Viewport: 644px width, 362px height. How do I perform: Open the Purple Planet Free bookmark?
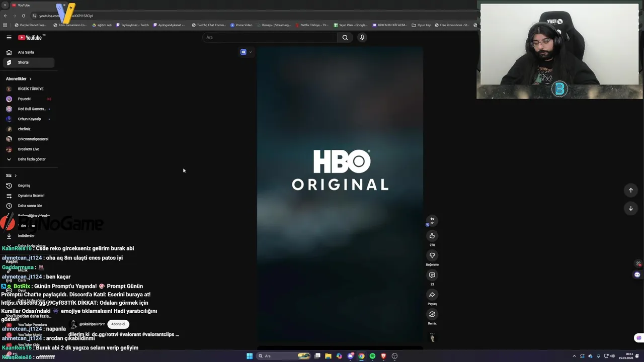[31, 25]
